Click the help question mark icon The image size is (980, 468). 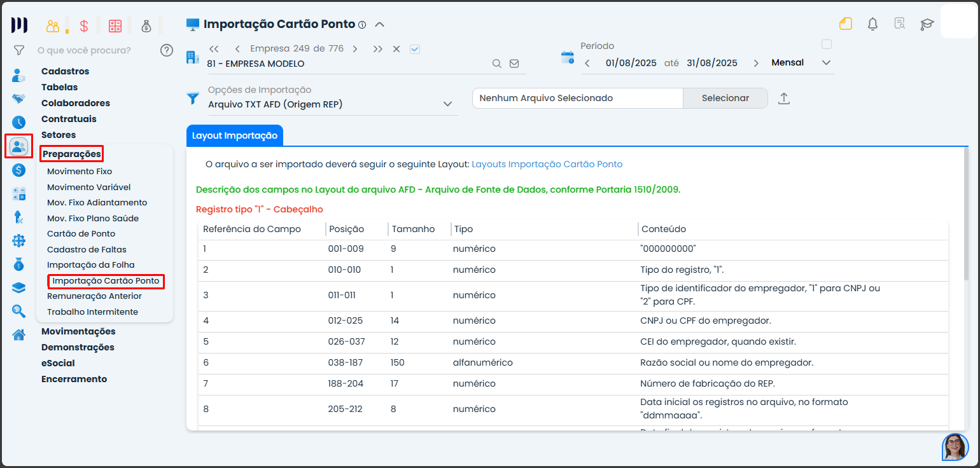click(x=167, y=50)
